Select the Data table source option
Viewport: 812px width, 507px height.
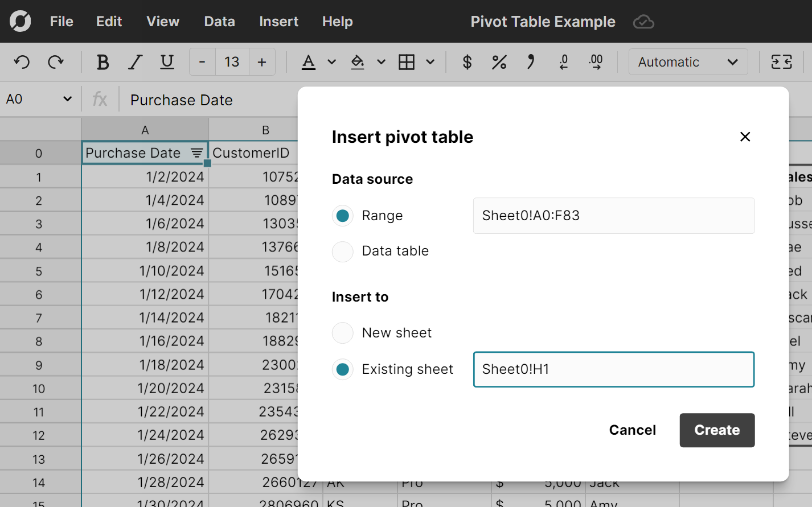click(x=342, y=252)
